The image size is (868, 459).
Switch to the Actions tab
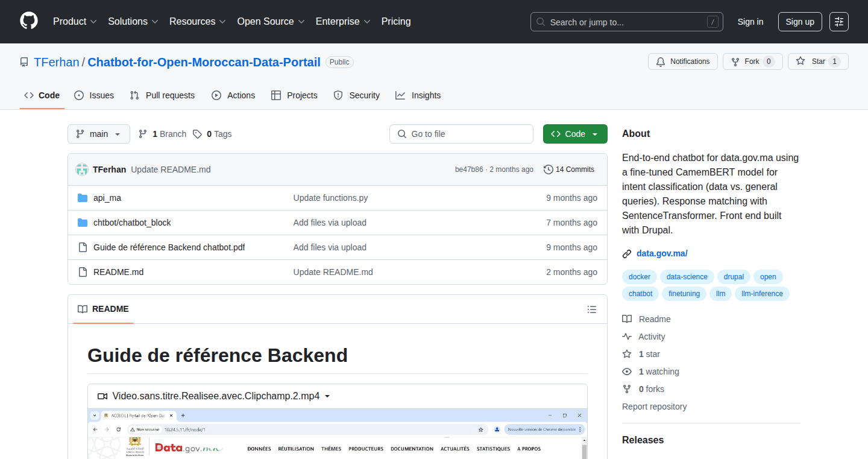(233, 95)
